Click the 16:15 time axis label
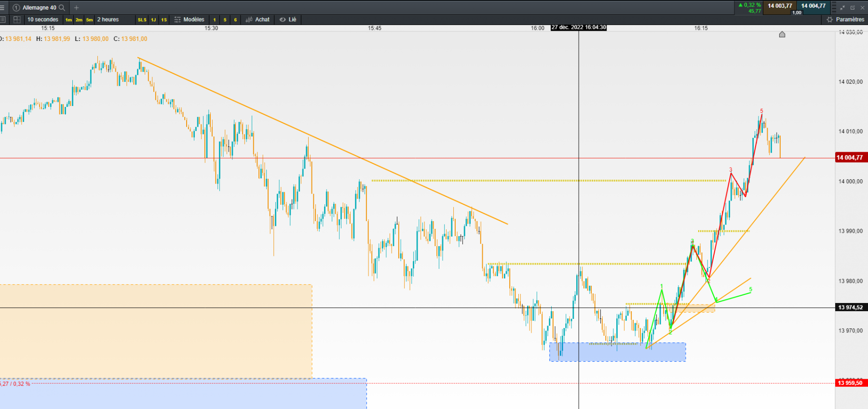868x409 pixels. pos(701,28)
